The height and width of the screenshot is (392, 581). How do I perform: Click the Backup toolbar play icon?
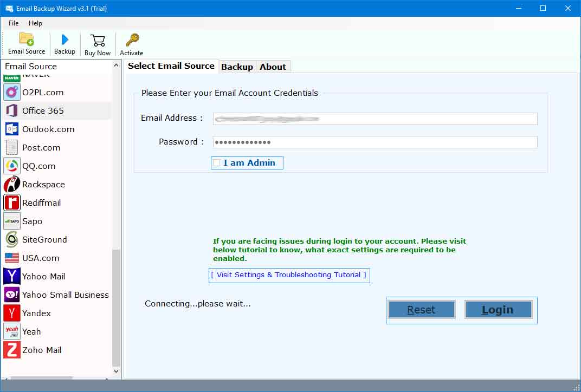click(x=65, y=40)
